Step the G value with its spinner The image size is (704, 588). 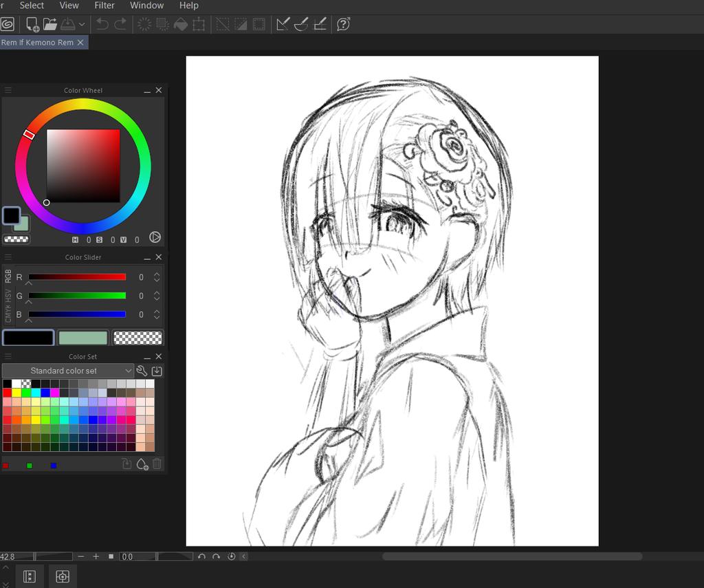point(157,296)
